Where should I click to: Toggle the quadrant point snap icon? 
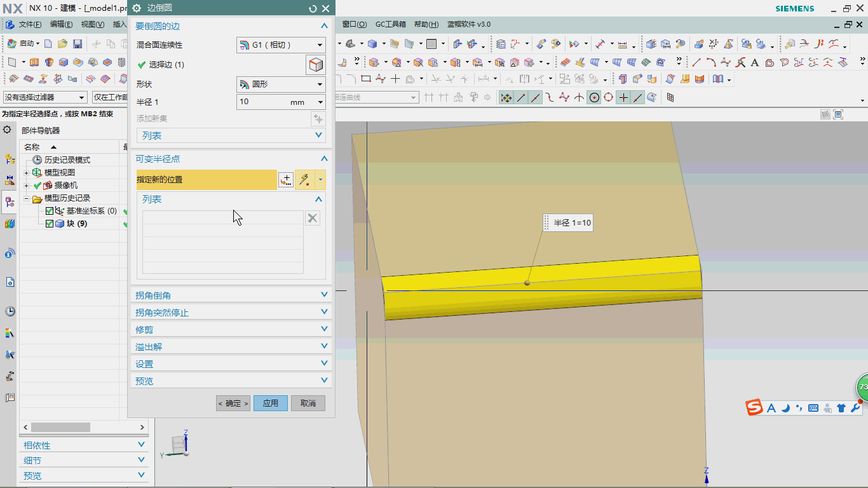608,97
